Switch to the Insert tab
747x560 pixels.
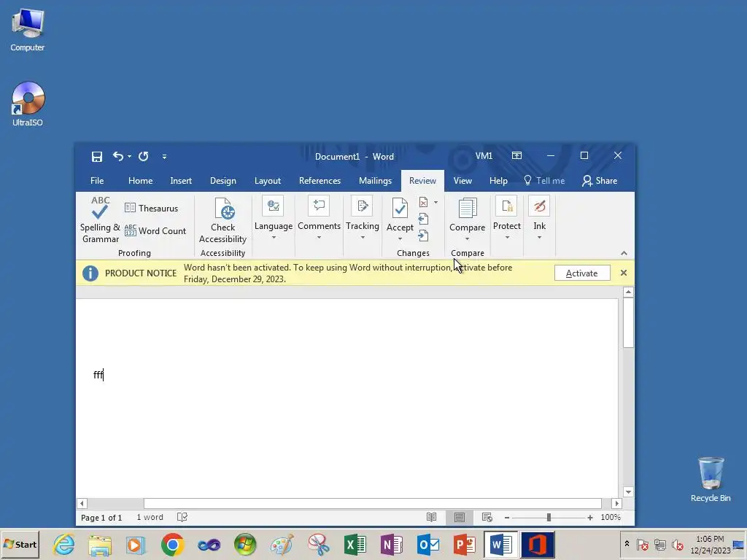pos(181,181)
